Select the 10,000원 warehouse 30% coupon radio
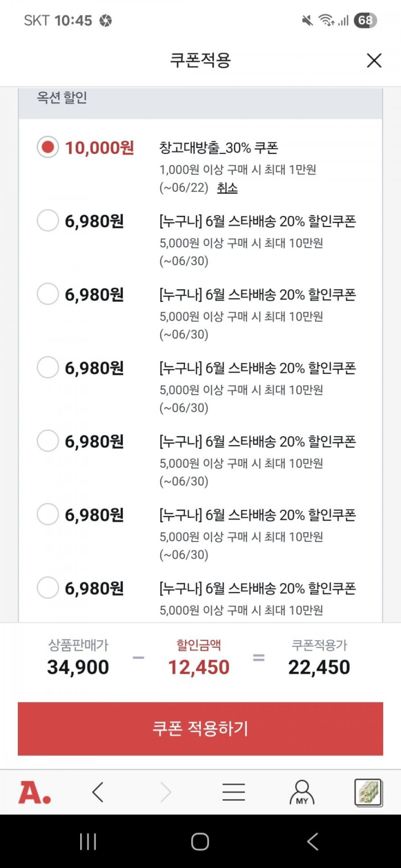Screen dimensions: 401x868 [48, 147]
